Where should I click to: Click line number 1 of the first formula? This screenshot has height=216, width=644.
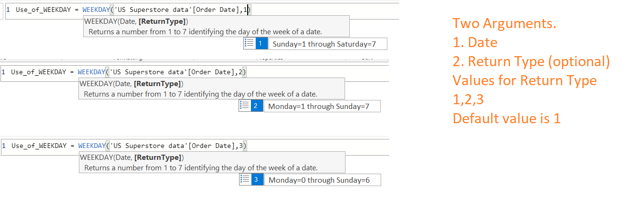(x=8, y=10)
